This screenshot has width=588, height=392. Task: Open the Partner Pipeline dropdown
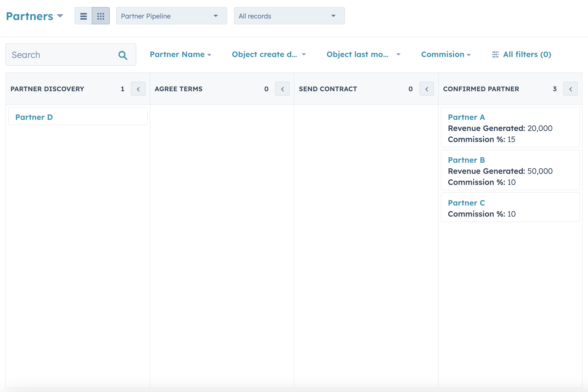[x=171, y=16]
